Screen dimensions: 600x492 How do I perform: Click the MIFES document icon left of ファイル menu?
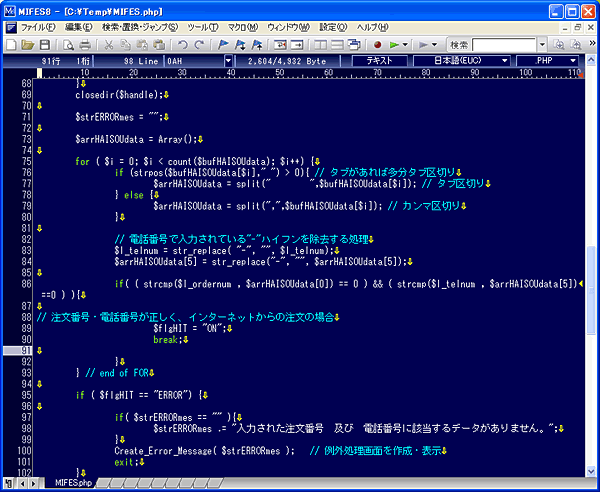point(11,28)
